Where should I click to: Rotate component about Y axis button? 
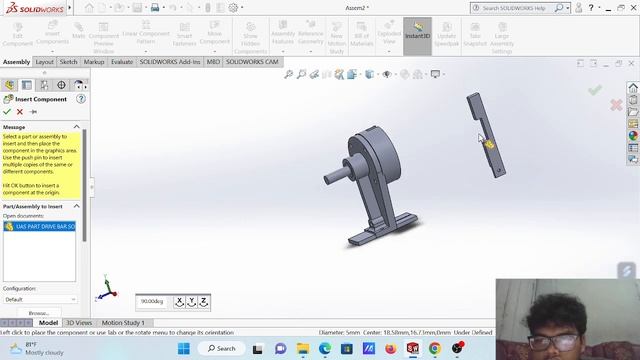[x=191, y=302]
